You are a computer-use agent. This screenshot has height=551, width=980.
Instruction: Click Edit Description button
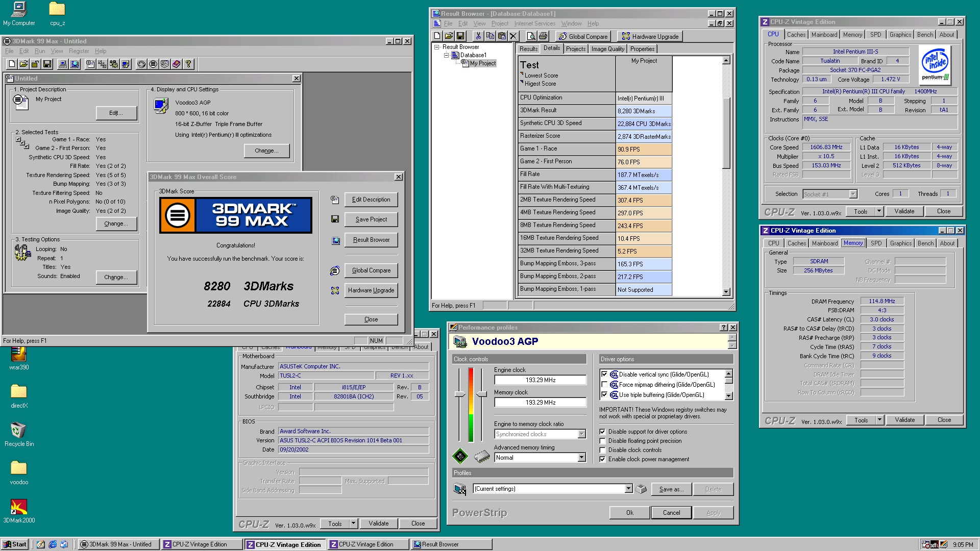(x=371, y=199)
